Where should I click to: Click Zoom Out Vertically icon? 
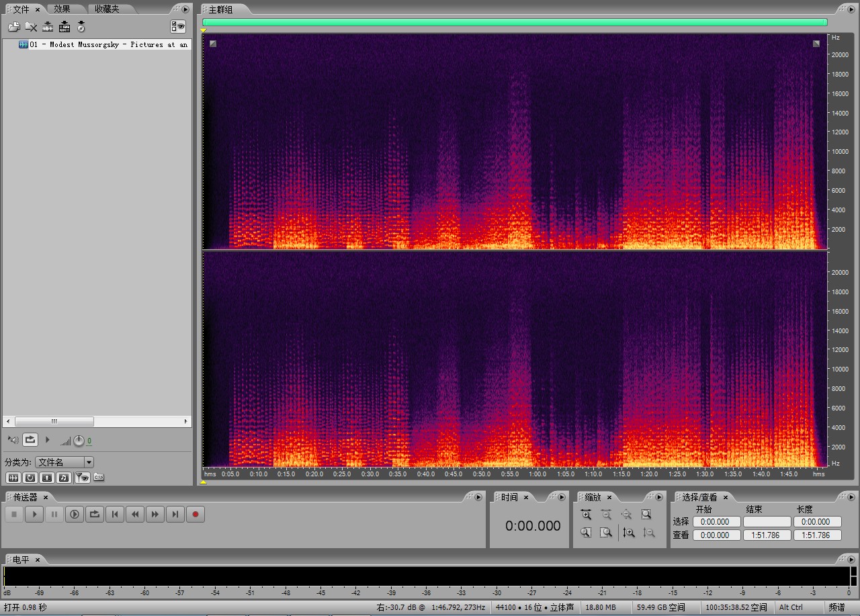[649, 533]
